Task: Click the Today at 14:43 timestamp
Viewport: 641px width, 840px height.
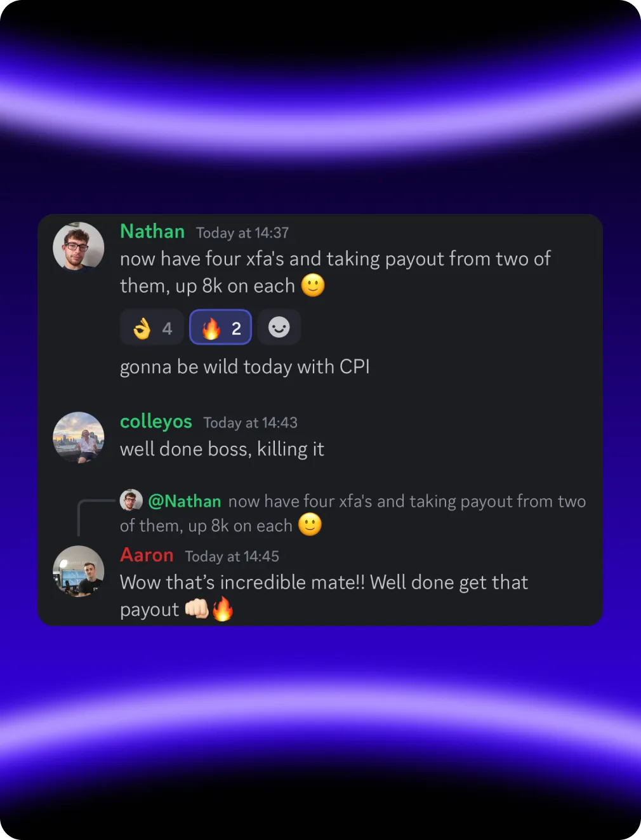Action: 251,423
